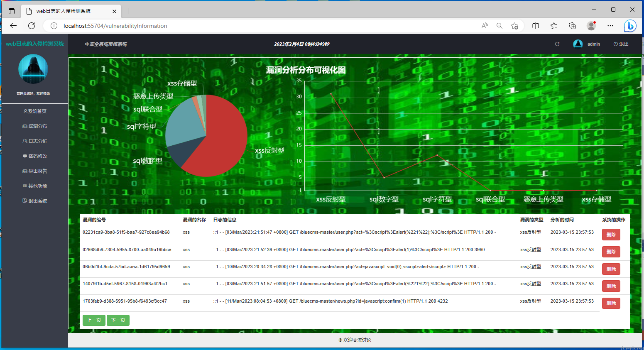This screenshot has width=644, height=350.
Task: Click the xss存储型 pie label
Action: click(x=182, y=83)
